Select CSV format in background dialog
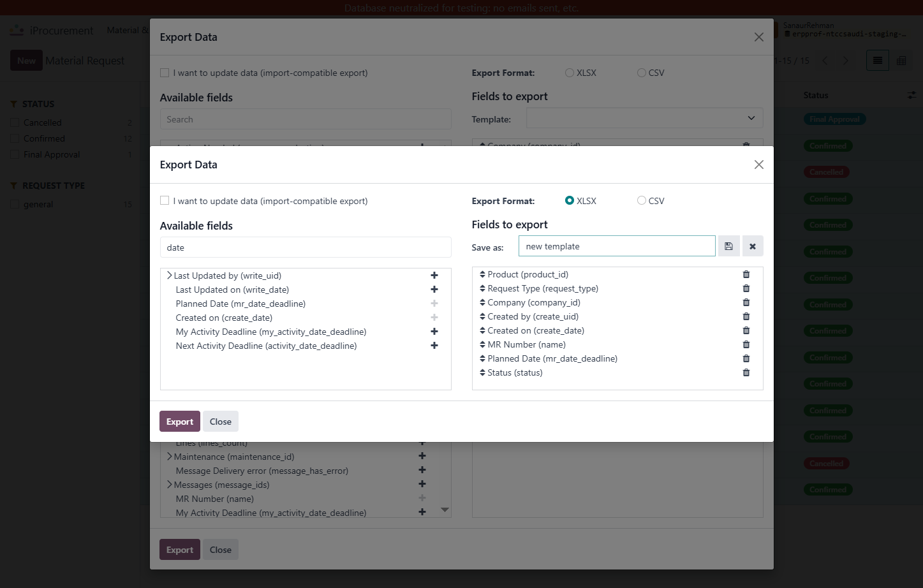This screenshot has height=588, width=923. click(642, 73)
